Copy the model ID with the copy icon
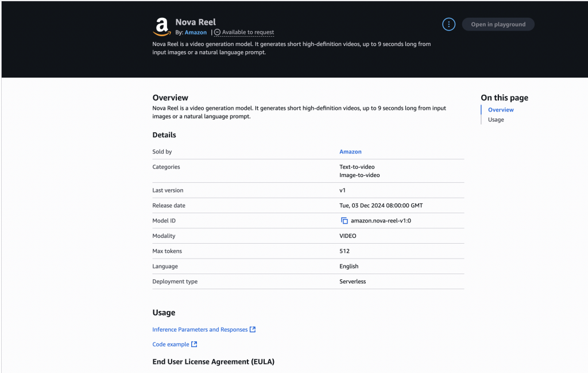Image resolution: width=588 pixels, height=373 pixels. [345, 221]
